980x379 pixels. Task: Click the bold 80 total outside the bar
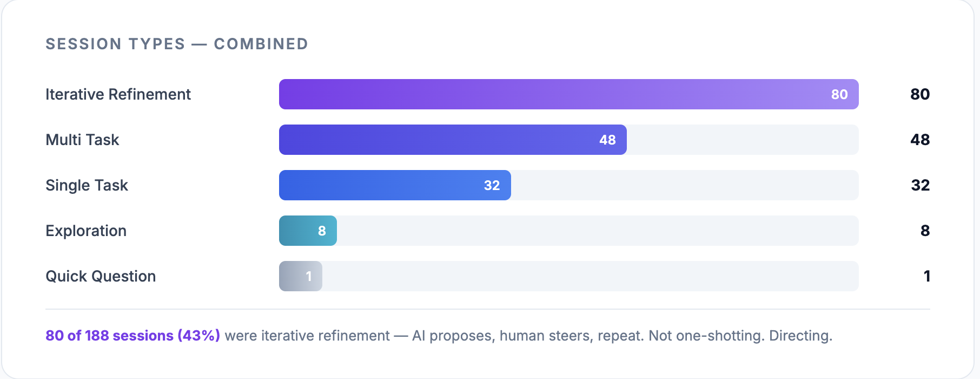pyautogui.click(x=919, y=94)
